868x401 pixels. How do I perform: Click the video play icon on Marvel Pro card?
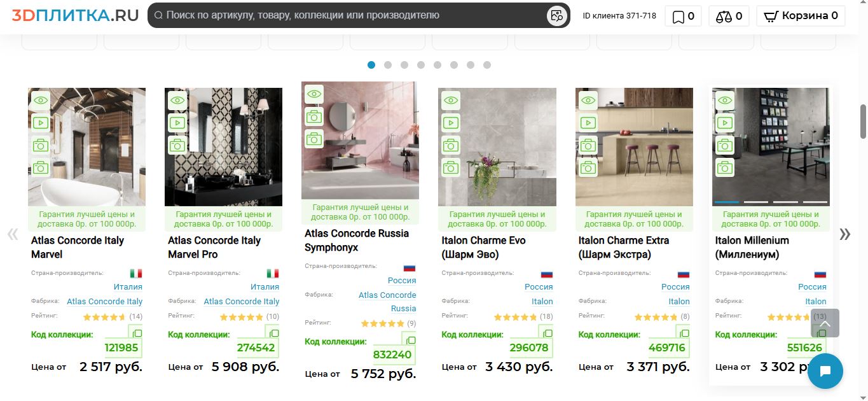tap(177, 123)
